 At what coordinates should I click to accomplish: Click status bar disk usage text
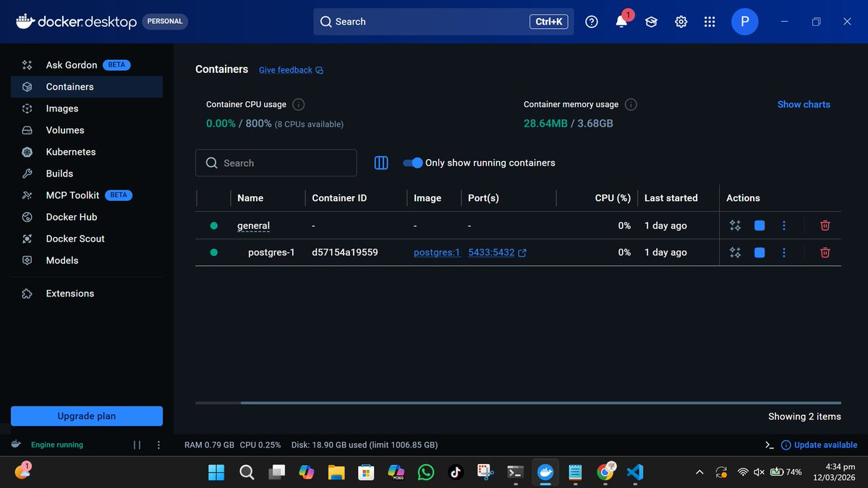(x=364, y=445)
